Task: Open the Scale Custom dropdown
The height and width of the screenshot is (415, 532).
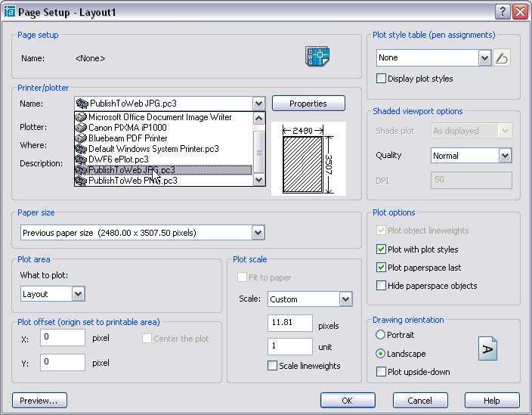Action: [345, 299]
